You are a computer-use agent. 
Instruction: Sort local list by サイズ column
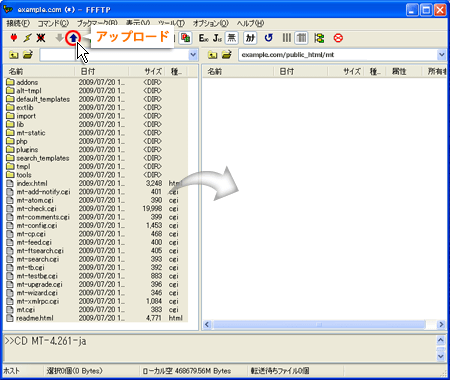point(147,71)
